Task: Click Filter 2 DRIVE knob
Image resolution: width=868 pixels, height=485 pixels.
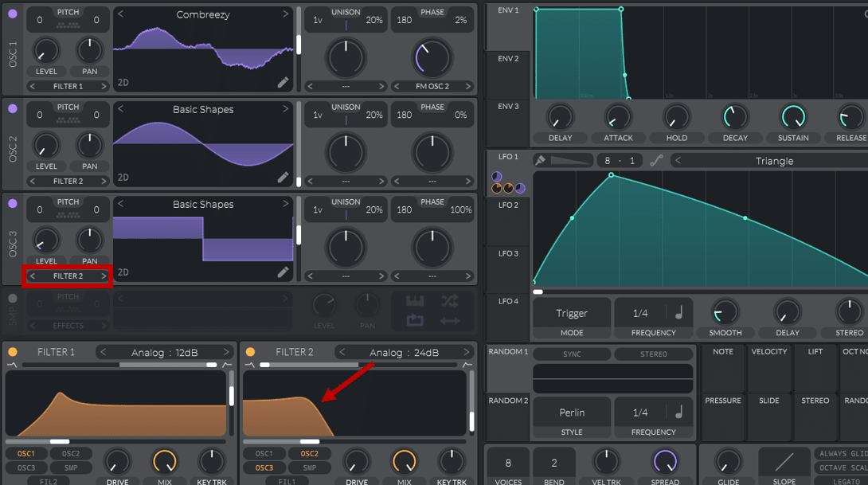Action: (357, 461)
